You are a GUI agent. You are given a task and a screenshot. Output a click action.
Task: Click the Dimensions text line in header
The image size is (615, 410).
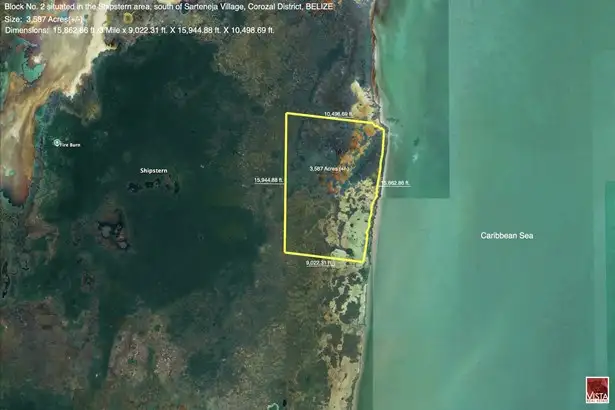(x=139, y=31)
